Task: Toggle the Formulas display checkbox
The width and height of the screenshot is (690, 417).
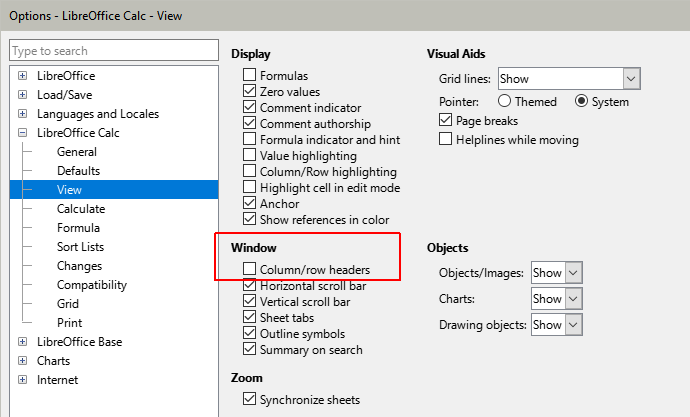Action: [250, 75]
